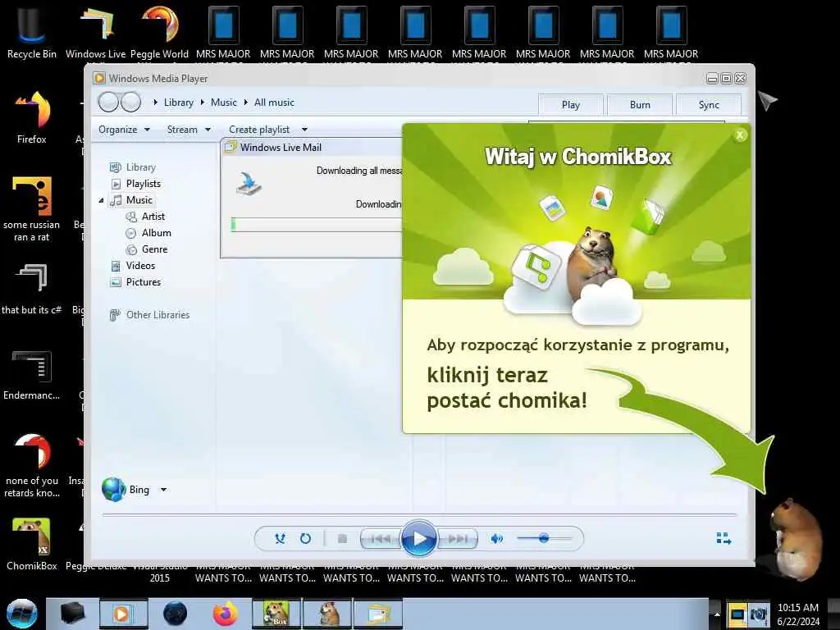The width and height of the screenshot is (840, 630).
Task: Go back in Media Player navigation
Action: 109,102
